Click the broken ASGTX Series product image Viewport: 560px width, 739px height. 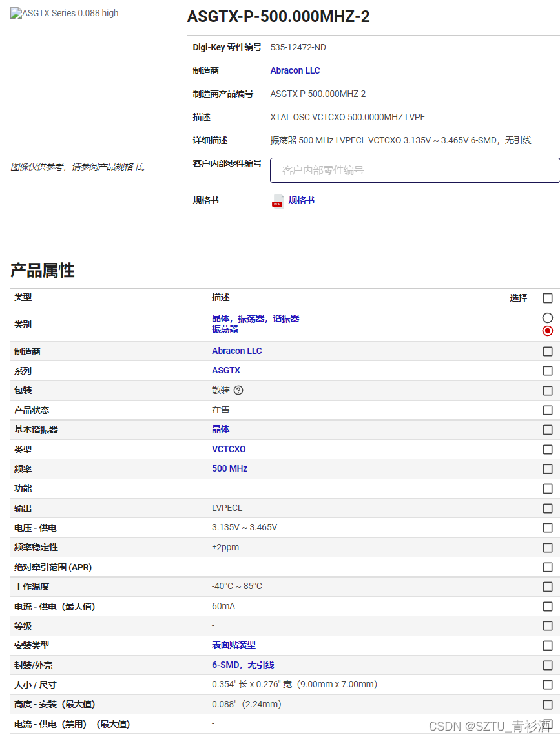65,13
